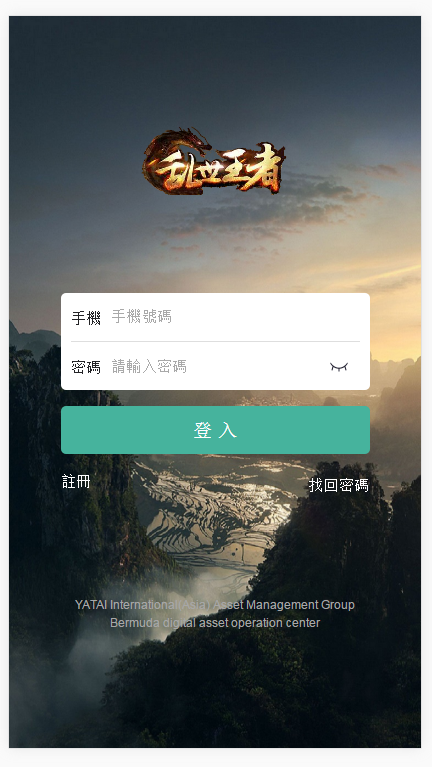Click the divider line between phone and password
Image resolution: width=432 pixels, height=767 pixels.
click(215, 341)
